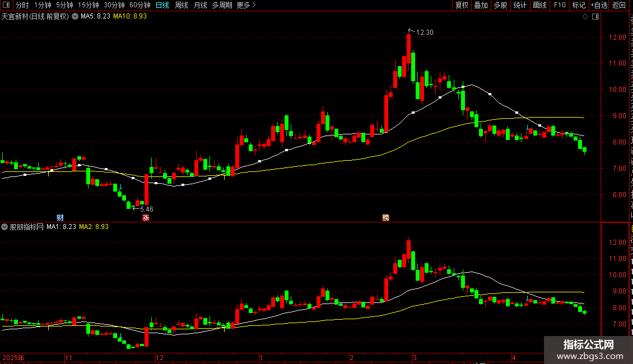Viewport: 633px width, 364px height.
Task: Add stock via +自选 button
Action: point(599,5)
